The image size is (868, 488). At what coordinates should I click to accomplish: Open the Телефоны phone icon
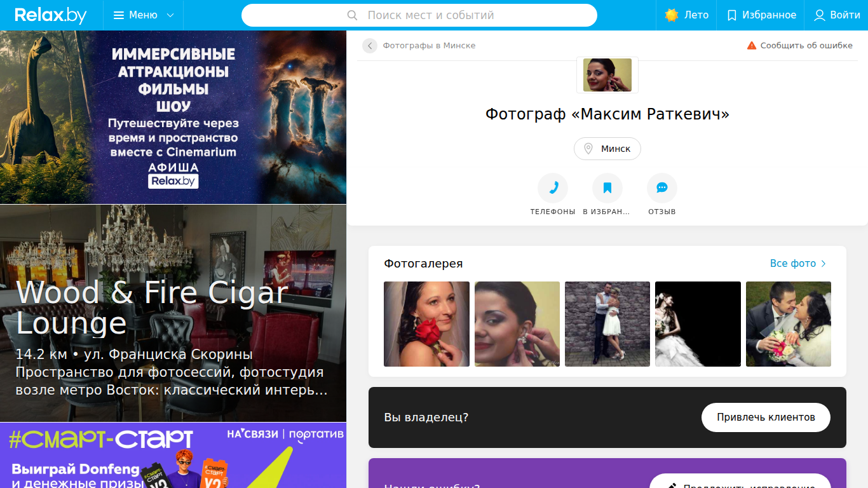553,188
